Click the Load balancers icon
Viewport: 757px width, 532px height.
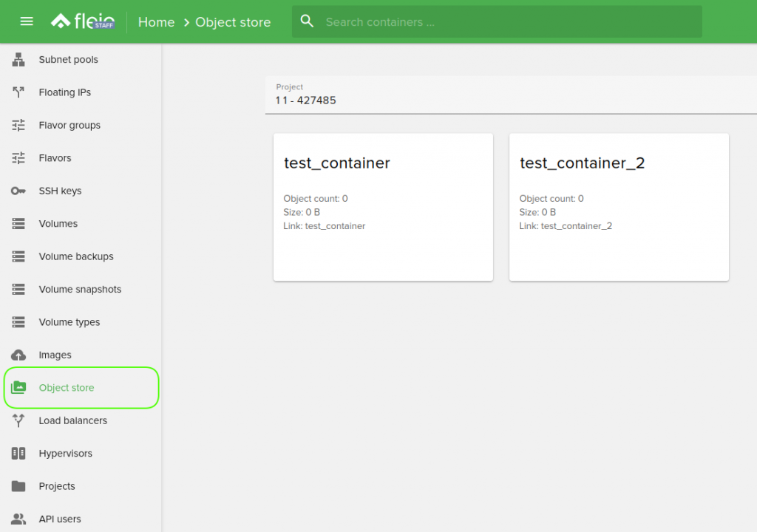[18, 420]
